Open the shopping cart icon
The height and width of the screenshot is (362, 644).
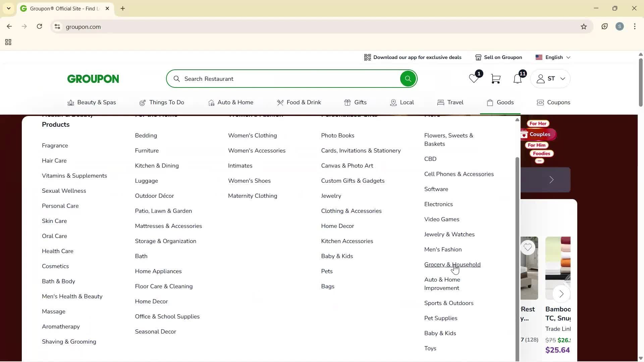pyautogui.click(x=496, y=78)
